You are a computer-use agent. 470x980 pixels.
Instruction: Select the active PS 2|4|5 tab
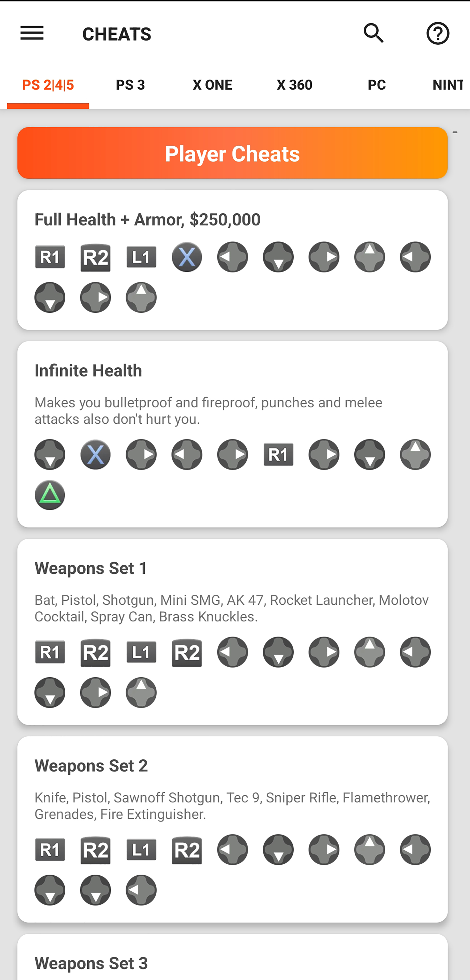[48, 85]
